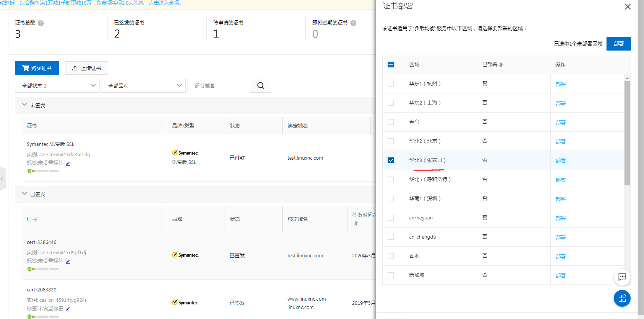
Task: Check the cn-chengdu region checkbox
Action: coord(391,237)
